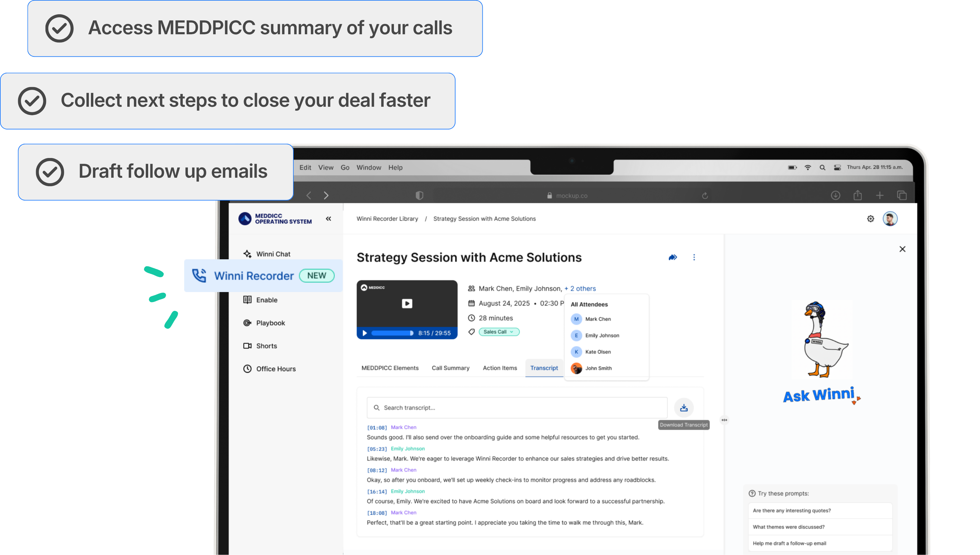Click the Download Transcript icon
Viewport: 980px width, 555px height.
click(684, 407)
